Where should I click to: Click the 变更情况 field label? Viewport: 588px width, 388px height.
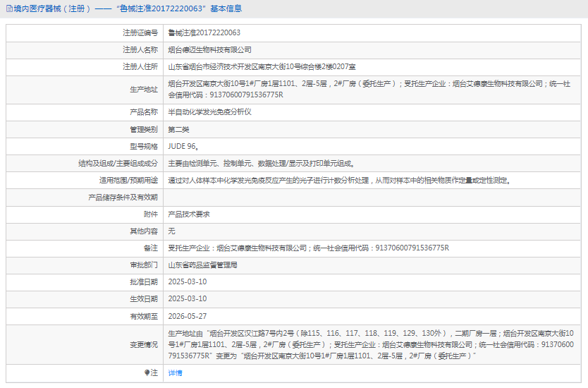pyautogui.click(x=144, y=344)
